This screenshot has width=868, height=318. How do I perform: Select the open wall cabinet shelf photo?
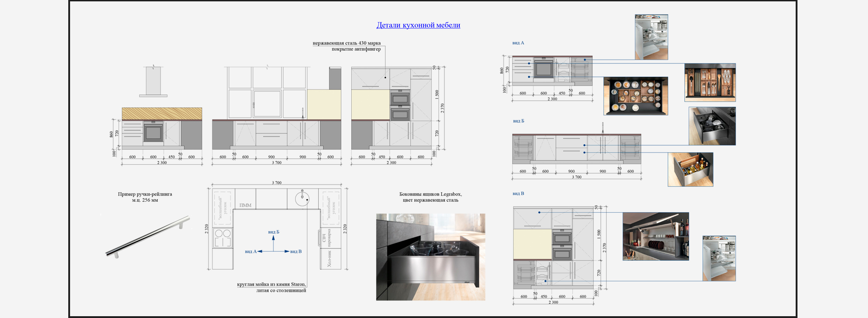(656, 236)
